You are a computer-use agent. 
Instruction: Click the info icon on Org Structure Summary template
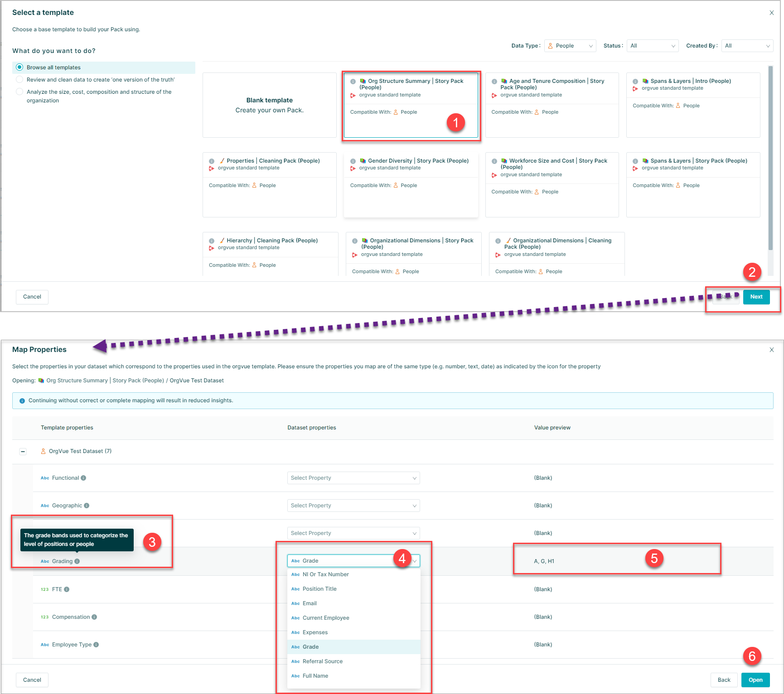(x=353, y=82)
